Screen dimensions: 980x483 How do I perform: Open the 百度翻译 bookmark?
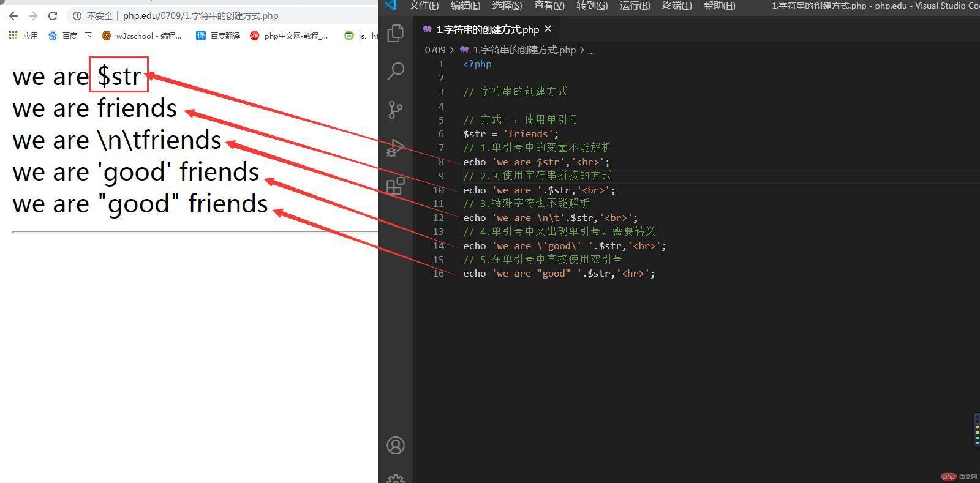[x=218, y=36]
